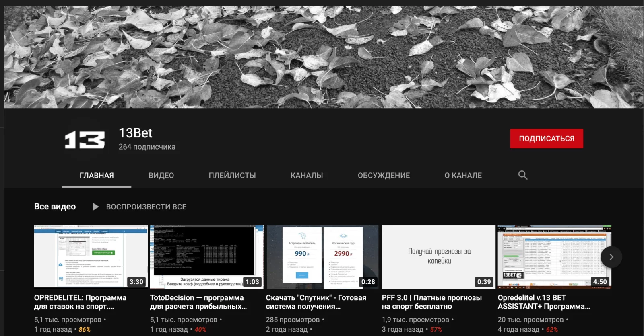Open video title OPREDELITEL: Программа для ставок

pyautogui.click(x=80, y=302)
